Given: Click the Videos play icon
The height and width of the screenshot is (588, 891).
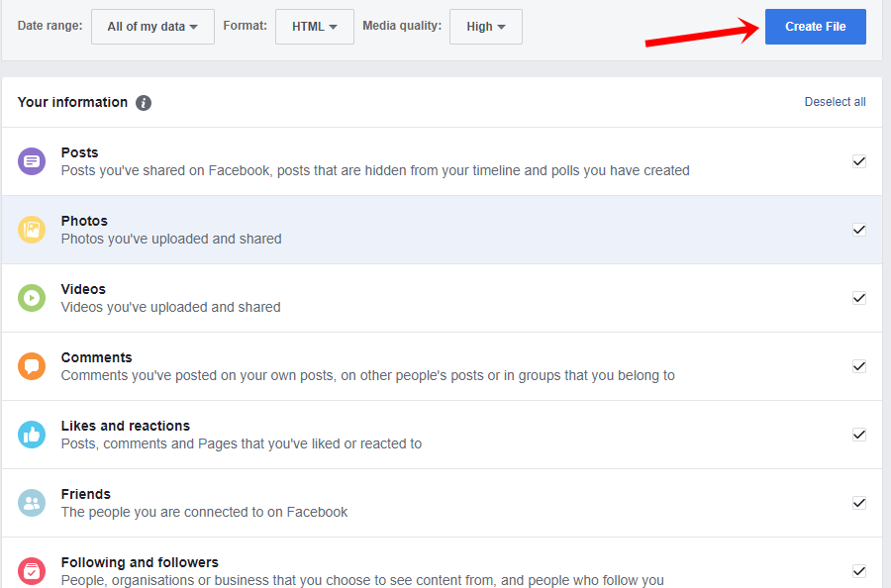Looking at the screenshot, I should [32, 298].
